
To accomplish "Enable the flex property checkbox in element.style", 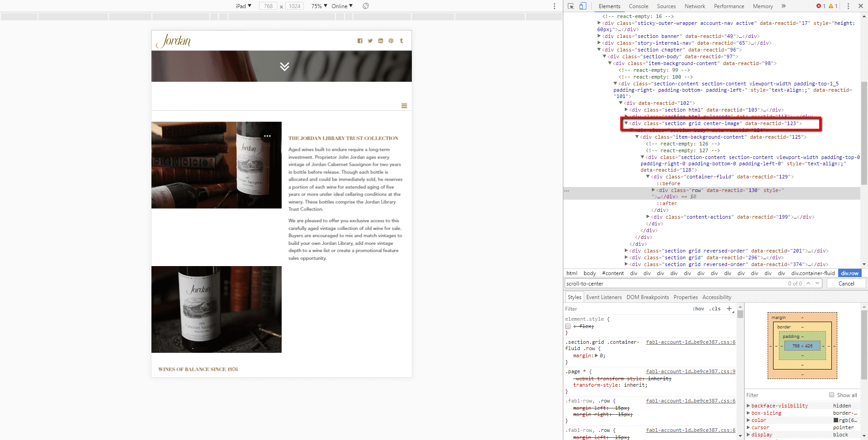I will tap(568, 326).
